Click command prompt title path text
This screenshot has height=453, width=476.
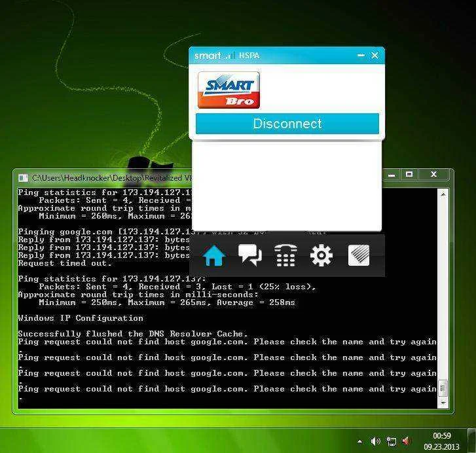[112, 178]
